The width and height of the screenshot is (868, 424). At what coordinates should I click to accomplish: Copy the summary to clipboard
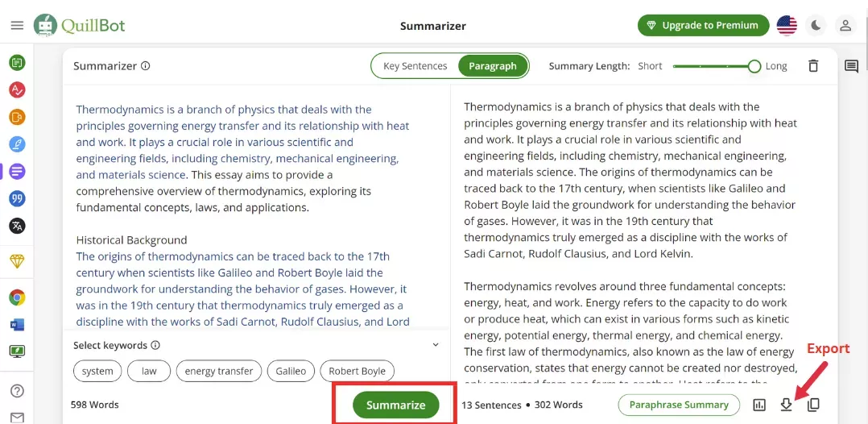click(x=813, y=405)
